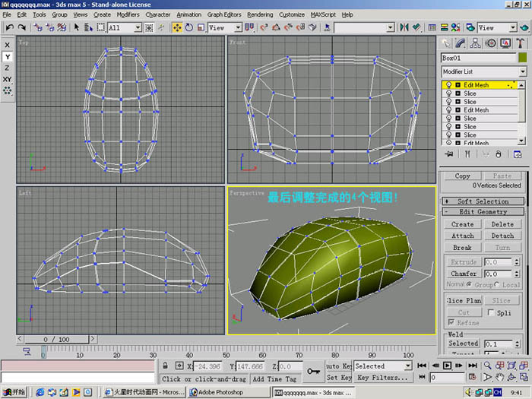532x399 pixels.
Task: Select the Select Object arrow tool
Action: click(76, 27)
